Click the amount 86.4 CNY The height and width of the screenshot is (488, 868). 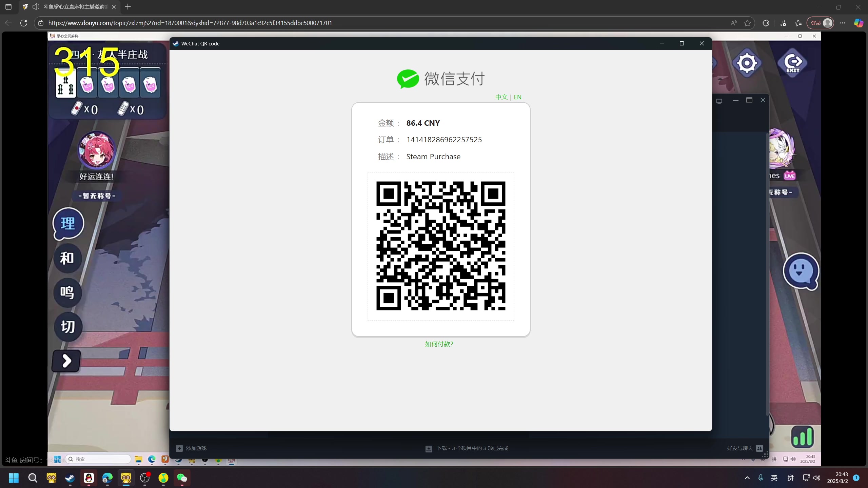pos(423,123)
